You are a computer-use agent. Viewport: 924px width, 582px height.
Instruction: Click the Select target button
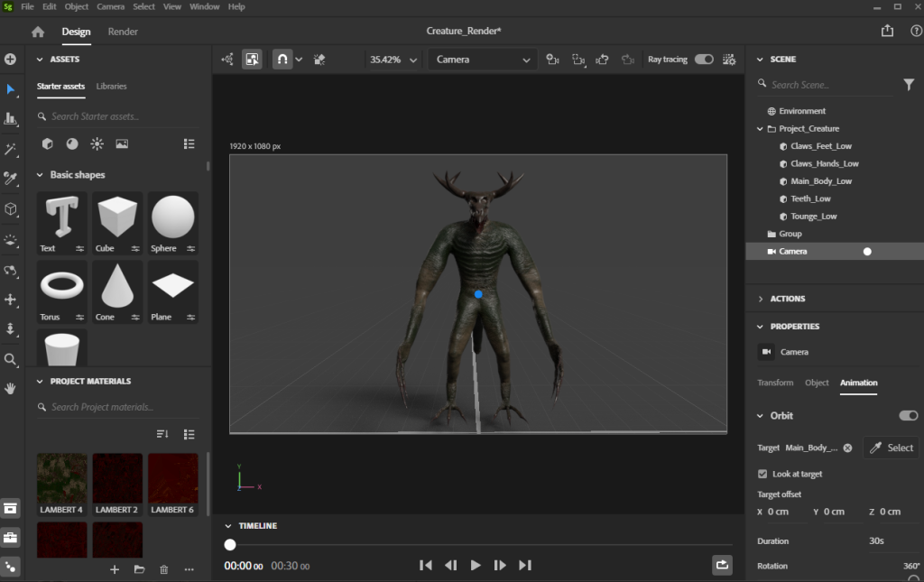pos(891,448)
